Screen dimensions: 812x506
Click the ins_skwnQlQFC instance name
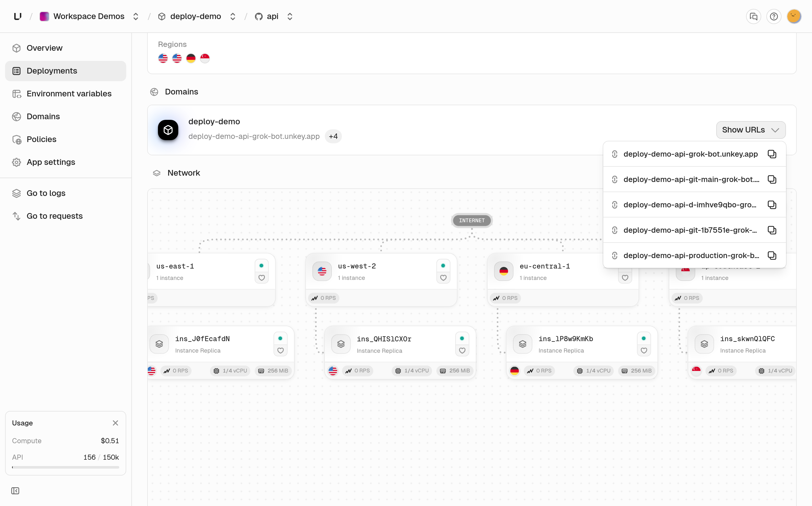click(747, 339)
